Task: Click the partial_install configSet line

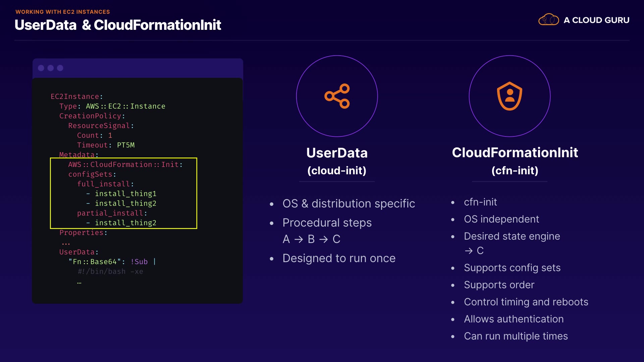Action: click(x=112, y=213)
